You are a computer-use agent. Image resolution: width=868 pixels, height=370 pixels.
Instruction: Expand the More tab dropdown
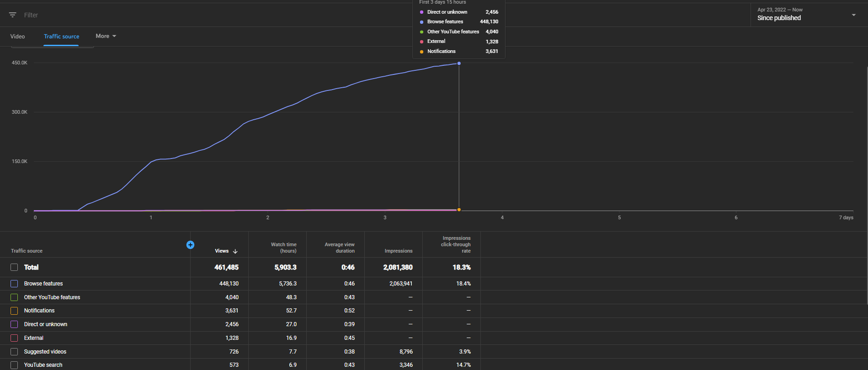[106, 36]
